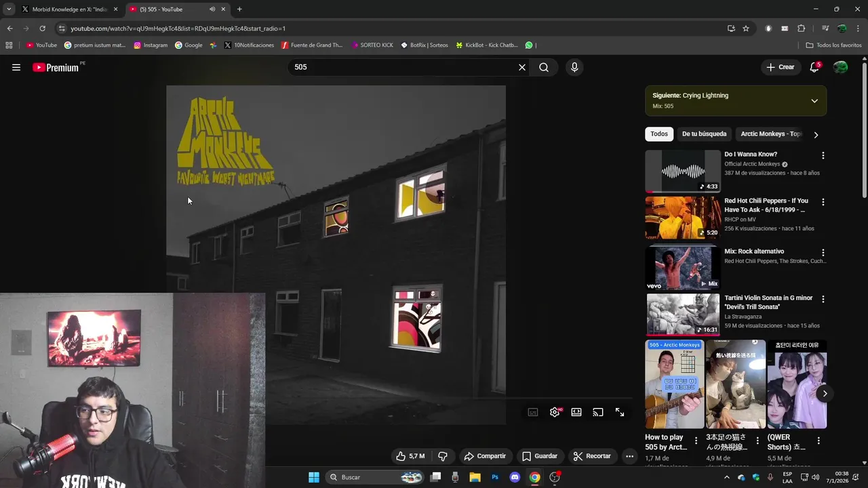
Task: Open options for How to play 505 short
Action: pyautogui.click(x=696, y=441)
